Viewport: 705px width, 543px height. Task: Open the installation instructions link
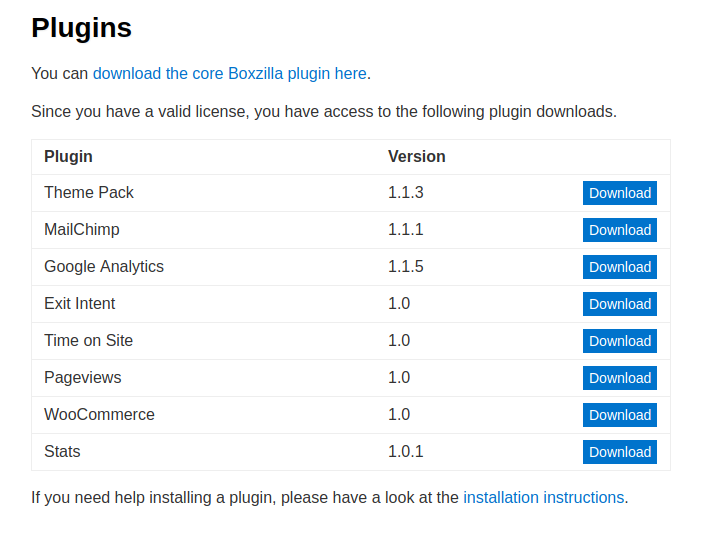click(x=543, y=497)
